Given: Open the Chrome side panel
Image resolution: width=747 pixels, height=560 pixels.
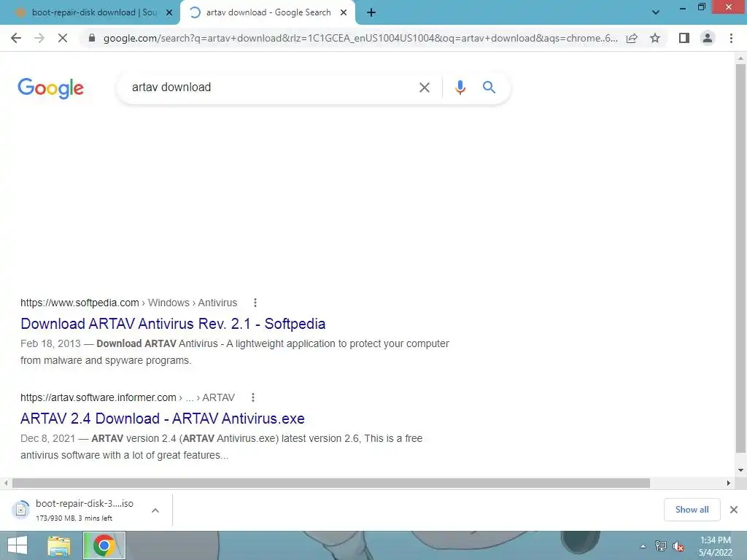Looking at the screenshot, I should [684, 38].
